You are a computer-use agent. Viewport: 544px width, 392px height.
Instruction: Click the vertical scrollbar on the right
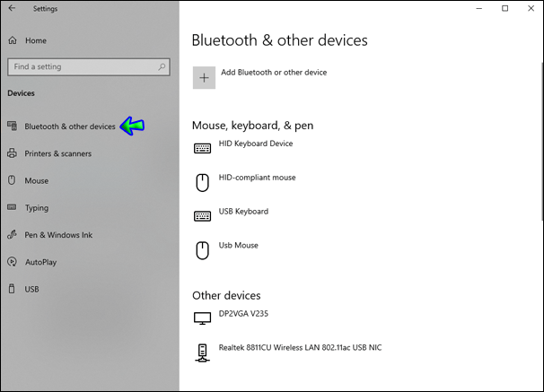point(542,141)
